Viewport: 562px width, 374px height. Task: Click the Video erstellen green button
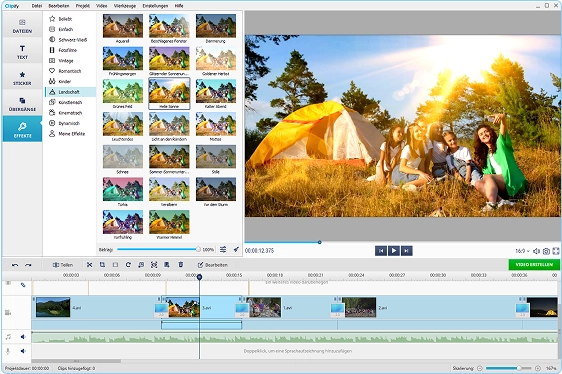pos(534,265)
